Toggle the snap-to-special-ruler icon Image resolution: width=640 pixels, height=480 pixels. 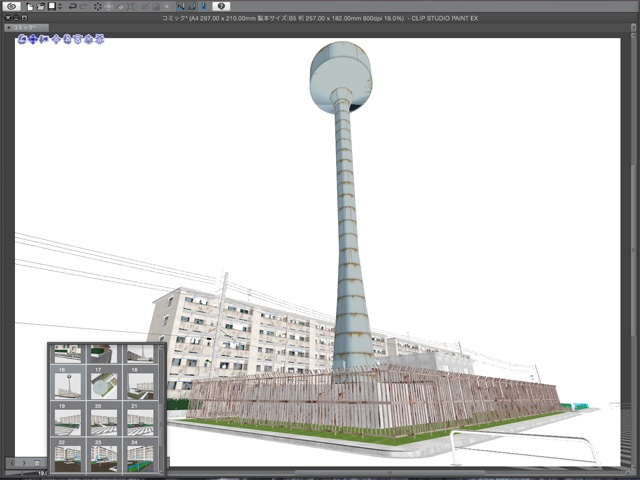click(191, 7)
